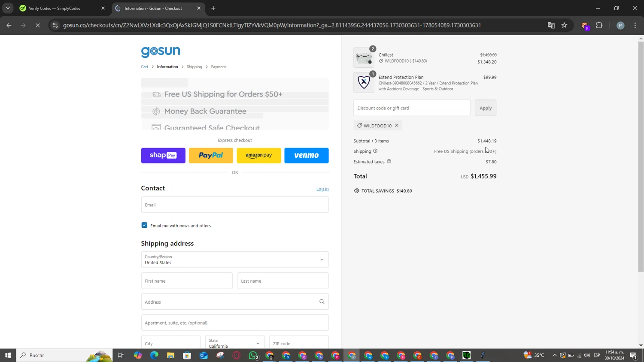Check out with Amazon Pay
The image size is (644, 362).
click(259, 155)
